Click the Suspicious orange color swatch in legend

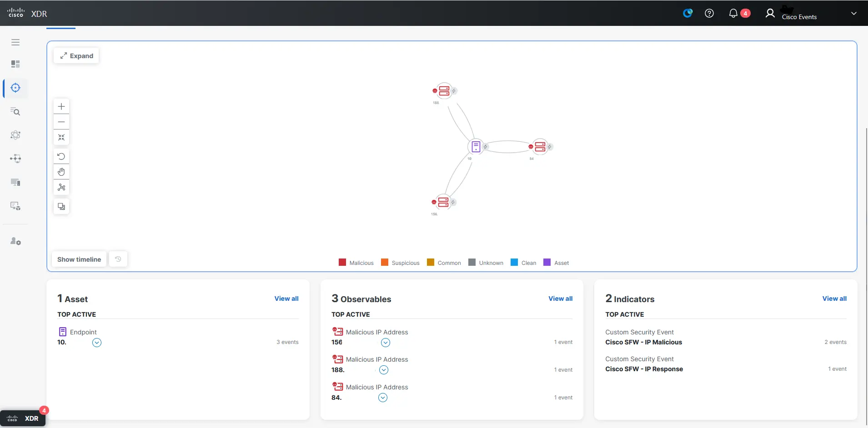coord(384,263)
